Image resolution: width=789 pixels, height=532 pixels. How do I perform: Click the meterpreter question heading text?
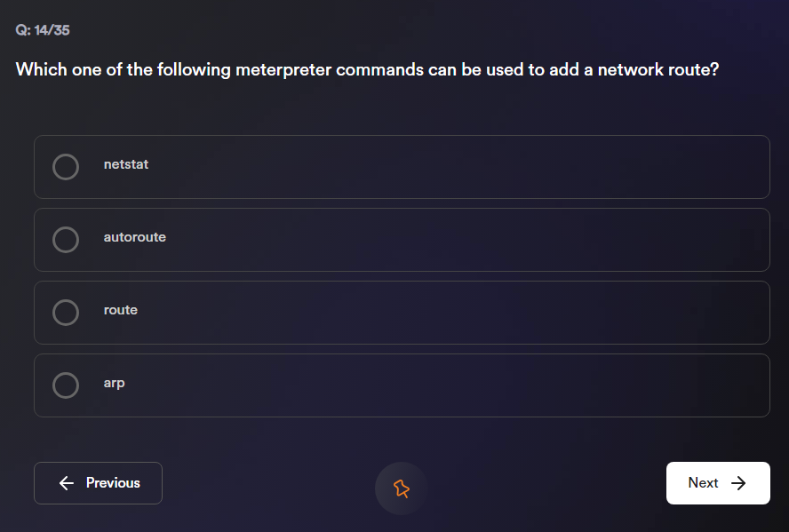point(367,69)
